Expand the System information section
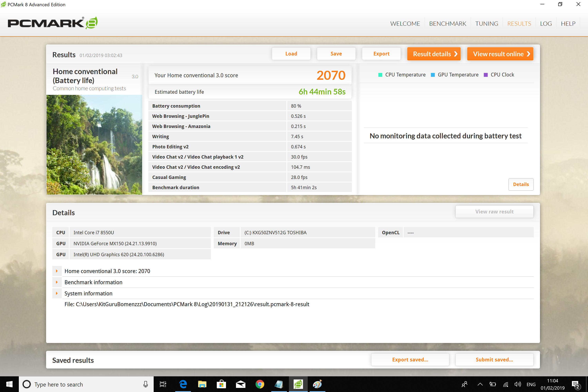 57,293
